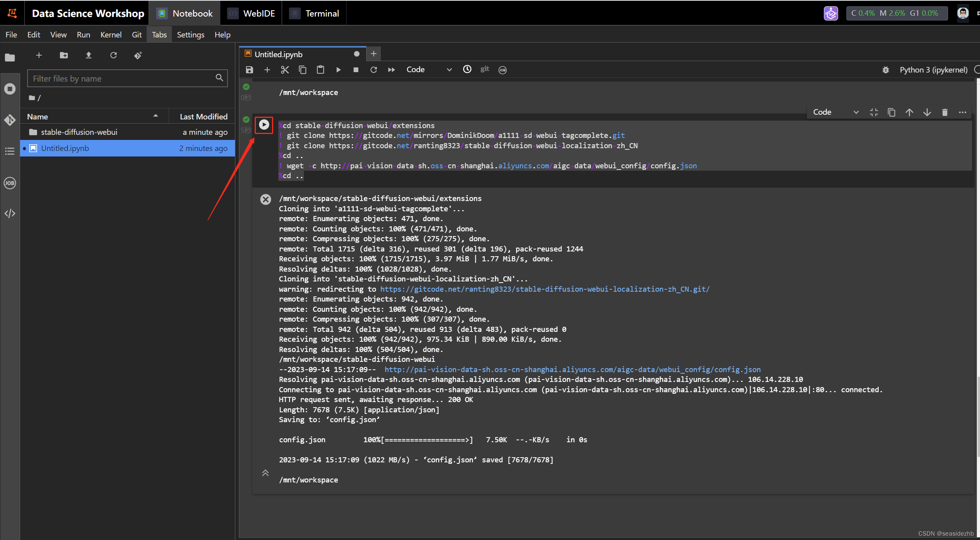Expand the stable-diffusion-webui folder

[x=80, y=132]
